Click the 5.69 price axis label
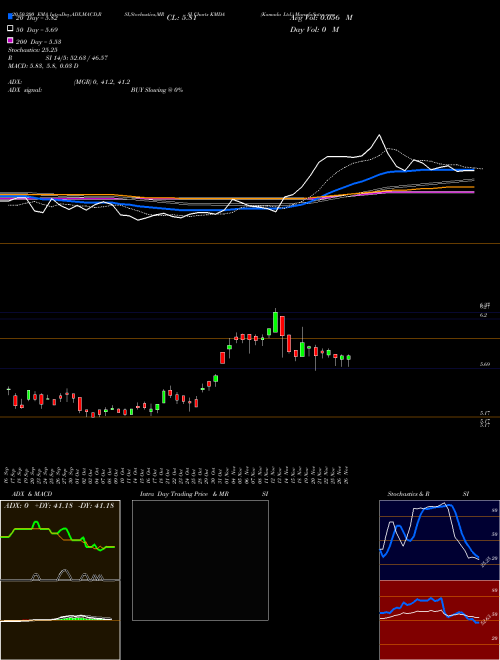This screenshot has width=500, height=660. pos(485,364)
